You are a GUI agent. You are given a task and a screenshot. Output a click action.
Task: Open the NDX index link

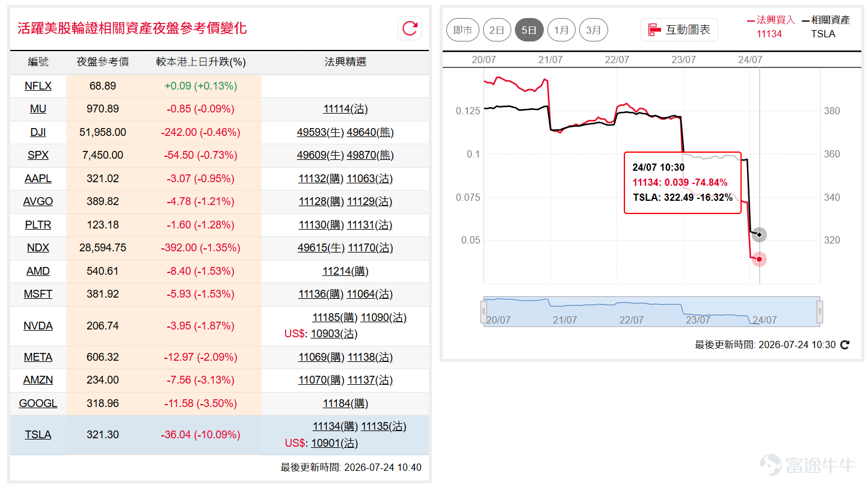[x=38, y=248]
